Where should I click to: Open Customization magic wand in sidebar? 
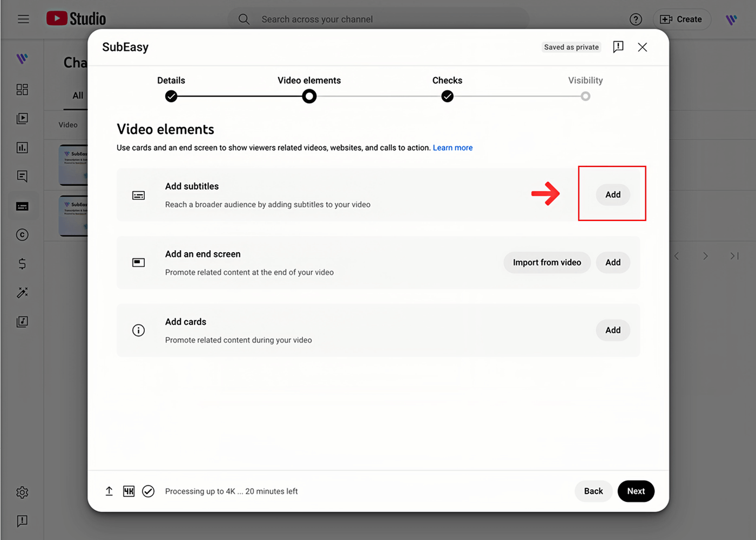(x=22, y=293)
